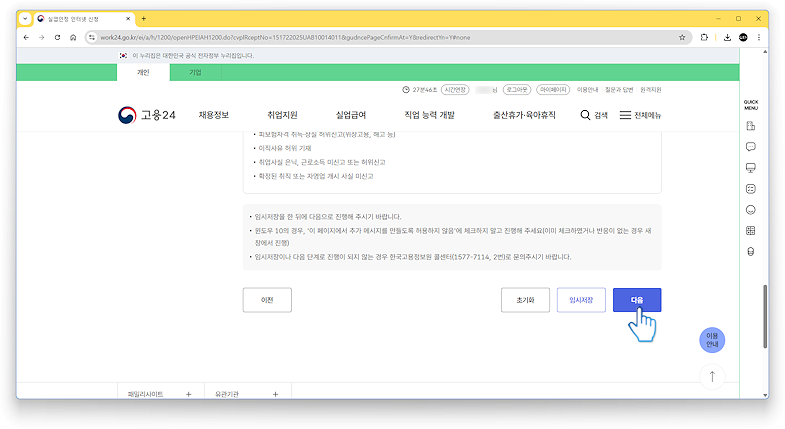
Task: Click the 임시저장 (temporary save) button
Action: 581,300
